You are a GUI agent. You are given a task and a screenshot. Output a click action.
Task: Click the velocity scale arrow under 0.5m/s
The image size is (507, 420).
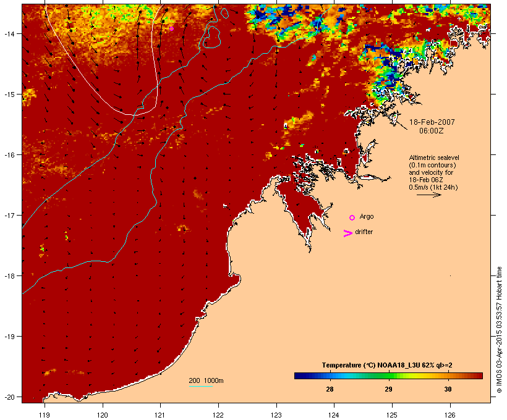pyautogui.click(x=428, y=195)
